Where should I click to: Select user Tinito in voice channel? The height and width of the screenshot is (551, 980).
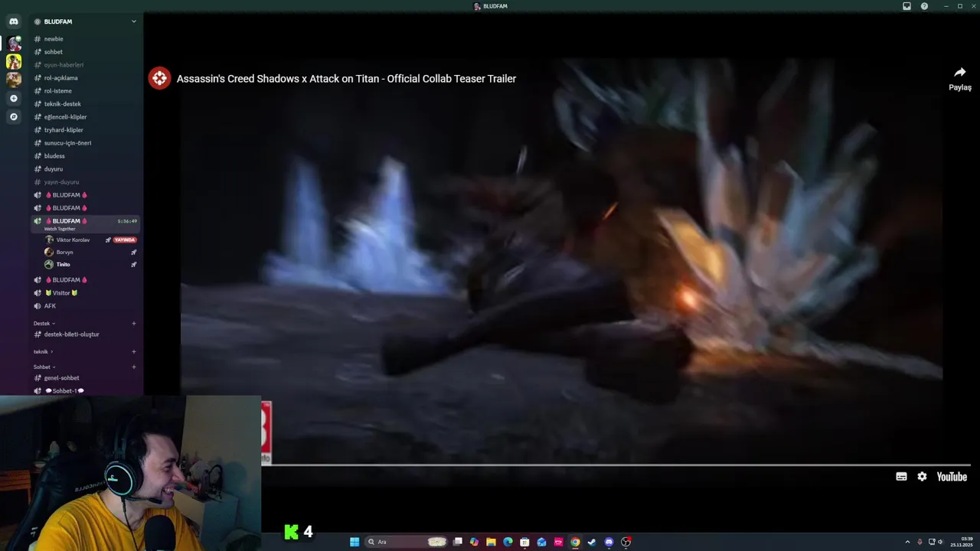coord(63,264)
